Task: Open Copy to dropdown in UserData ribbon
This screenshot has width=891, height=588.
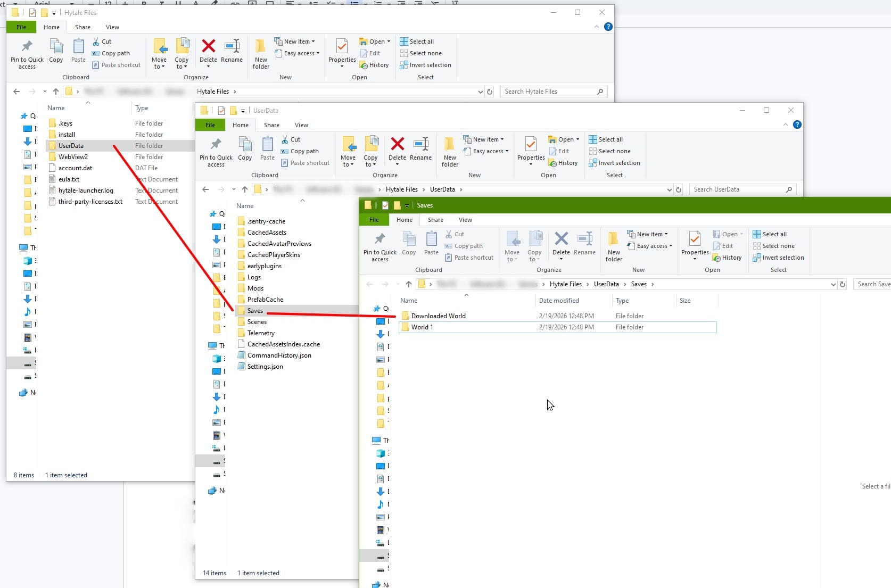Action: 370,152
